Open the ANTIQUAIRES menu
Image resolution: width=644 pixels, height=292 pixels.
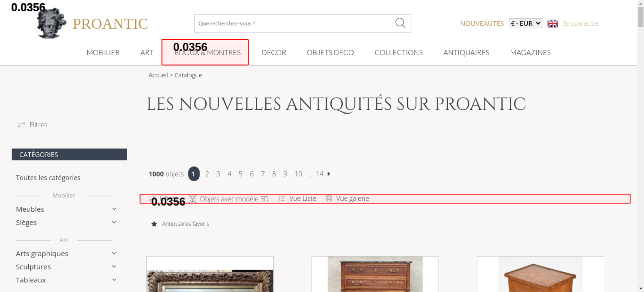click(x=466, y=52)
